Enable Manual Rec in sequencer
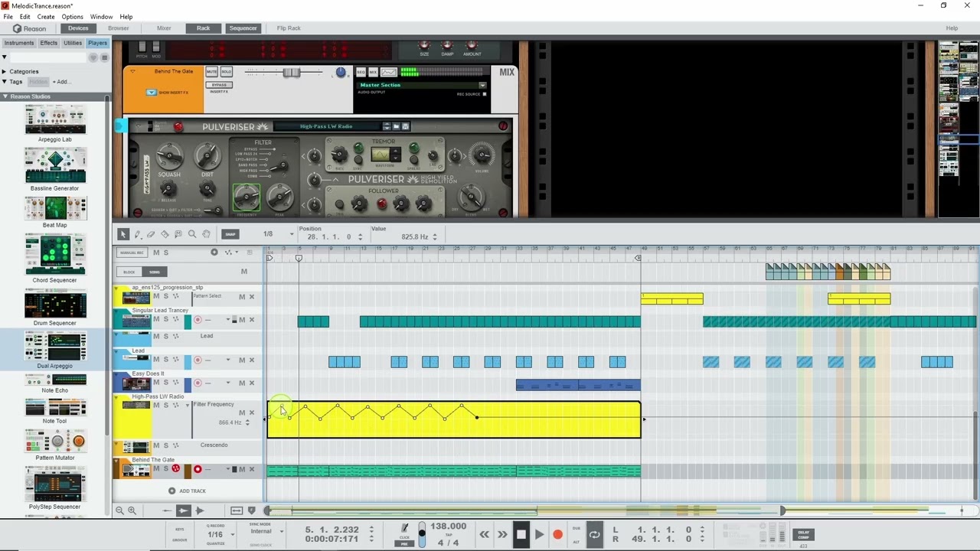The height and width of the screenshot is (551, 980). tap(132, 253)
